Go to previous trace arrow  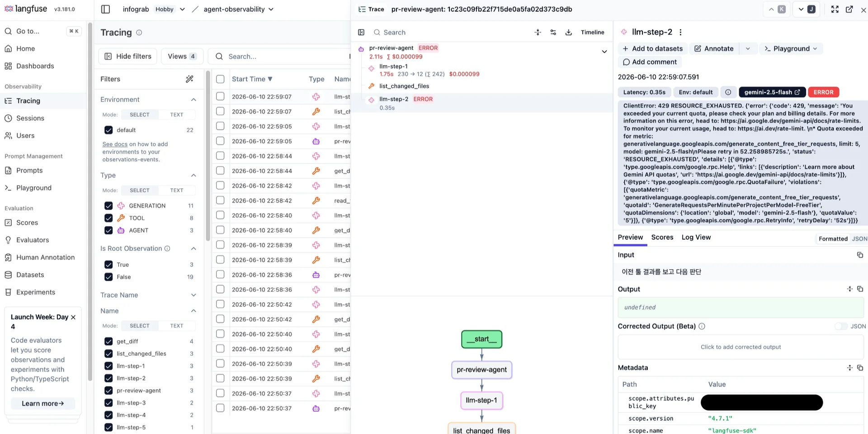pos(777,9)
